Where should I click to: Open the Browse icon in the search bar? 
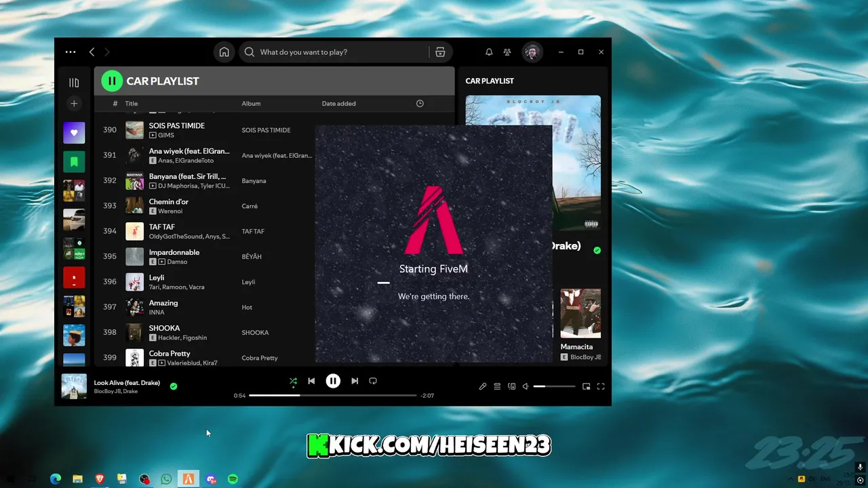pyautogui.click(x=440, y=52)
